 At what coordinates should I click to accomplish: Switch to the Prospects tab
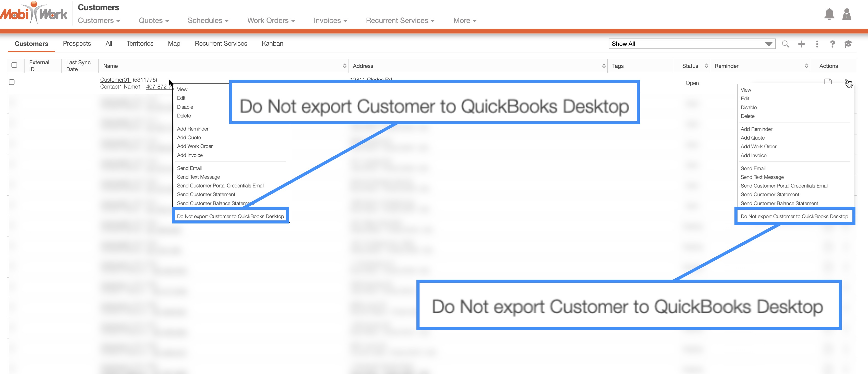pyautogui.click(x=77, y=43)
